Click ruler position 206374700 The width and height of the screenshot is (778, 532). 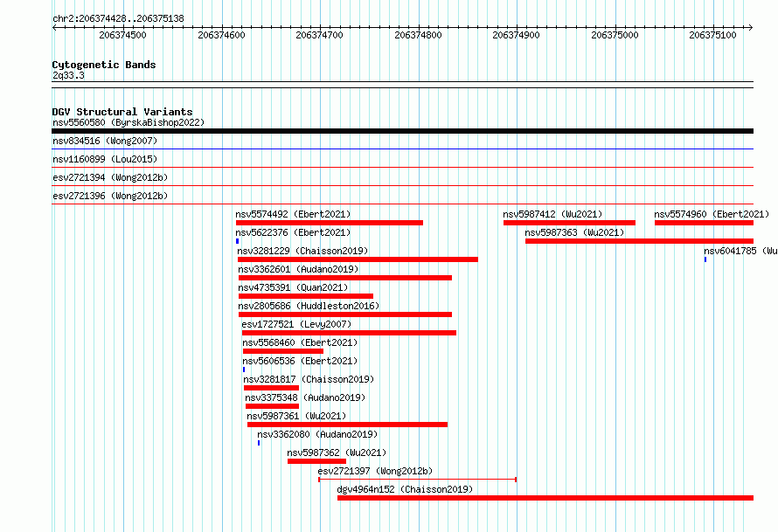[320, 35]
